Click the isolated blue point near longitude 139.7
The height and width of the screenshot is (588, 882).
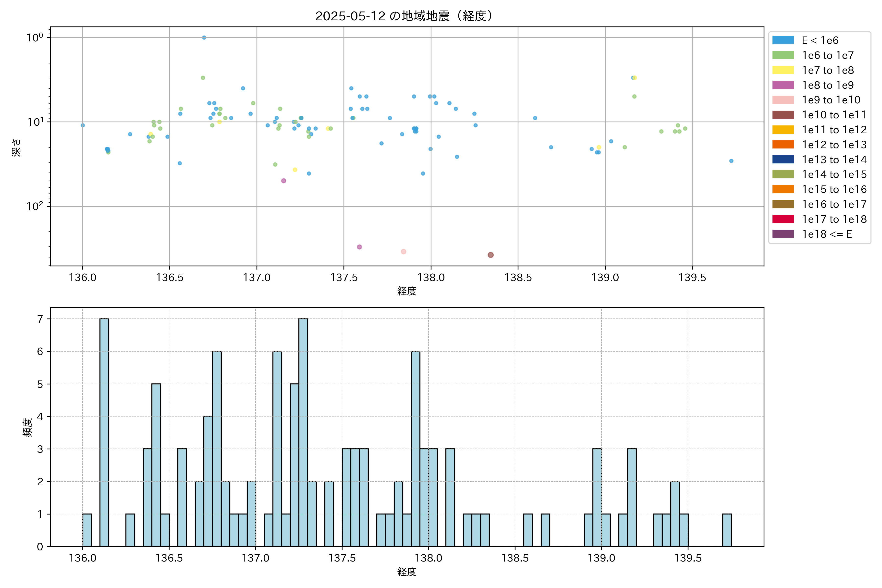point(731,161)
